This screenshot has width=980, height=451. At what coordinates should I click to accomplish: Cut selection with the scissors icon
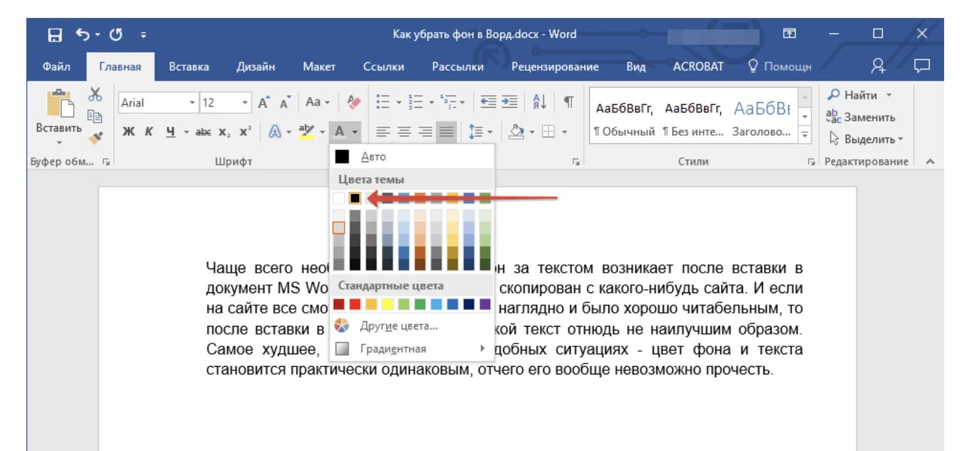pos(95,95)
